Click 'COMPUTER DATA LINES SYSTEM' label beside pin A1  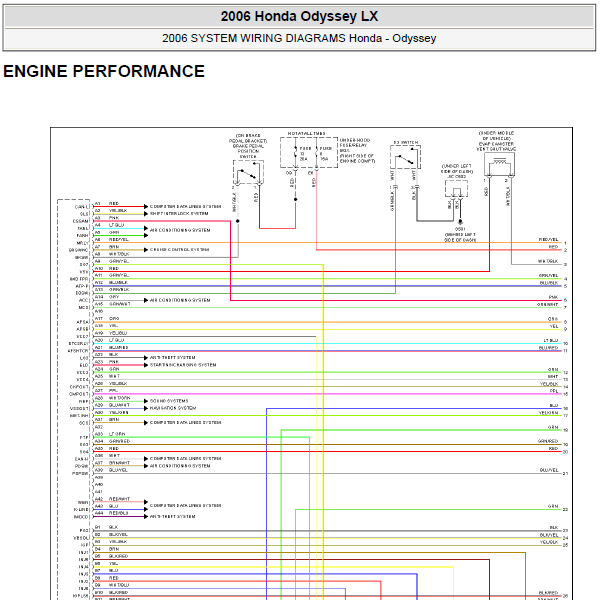coord(186,207)
